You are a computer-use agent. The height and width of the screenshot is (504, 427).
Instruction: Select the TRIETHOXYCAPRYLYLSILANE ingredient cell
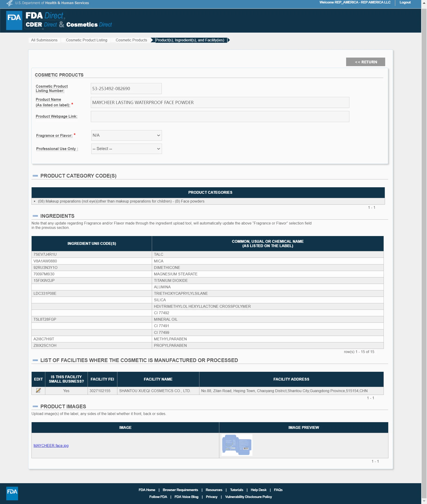click(268, 294)
